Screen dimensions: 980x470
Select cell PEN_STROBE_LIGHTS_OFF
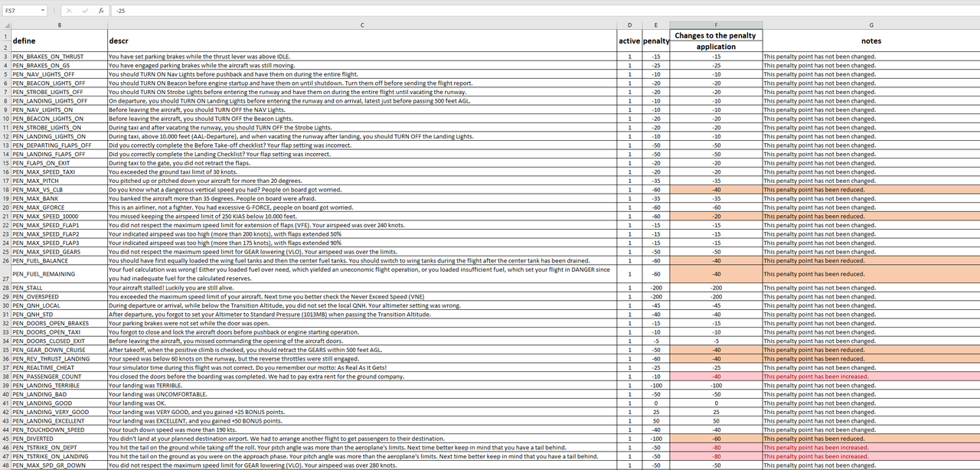(60, 92)
